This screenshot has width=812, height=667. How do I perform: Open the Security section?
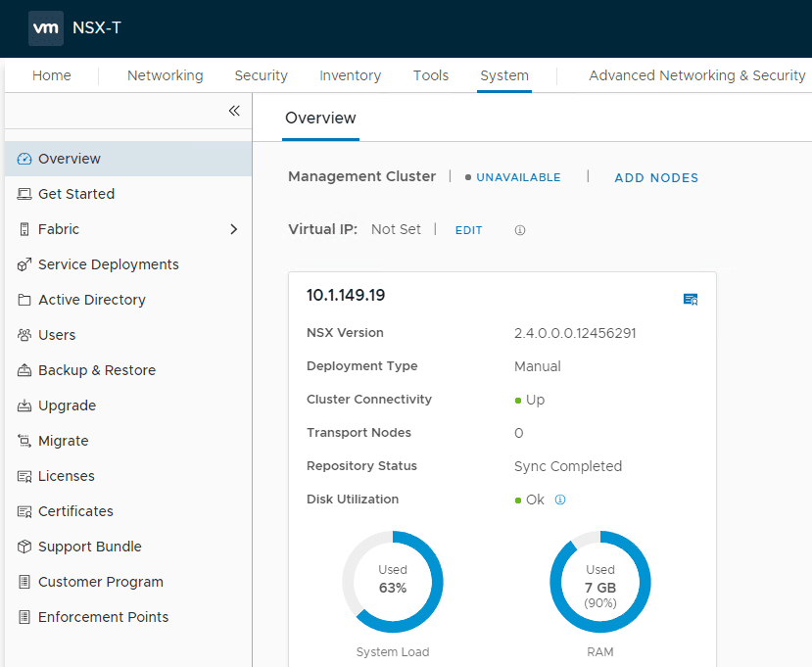[261, 75]
